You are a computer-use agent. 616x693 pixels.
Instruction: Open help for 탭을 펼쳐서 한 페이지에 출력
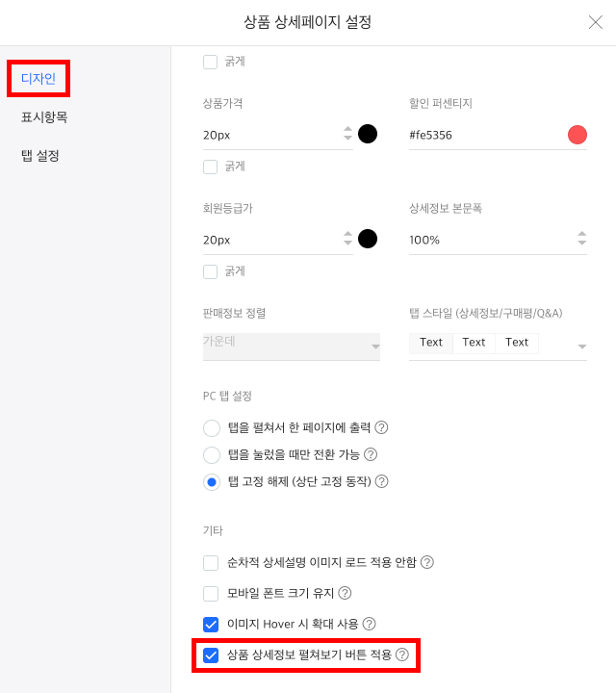pos(381,427)
